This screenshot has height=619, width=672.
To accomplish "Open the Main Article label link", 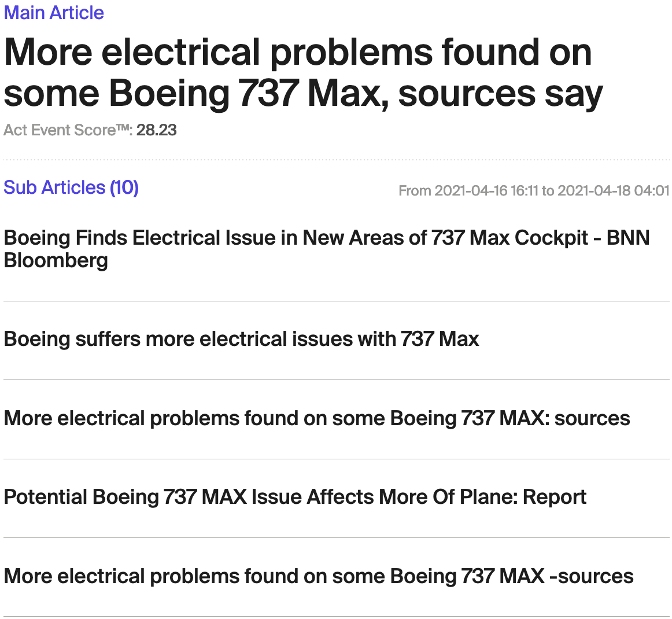I will [54, 13].
